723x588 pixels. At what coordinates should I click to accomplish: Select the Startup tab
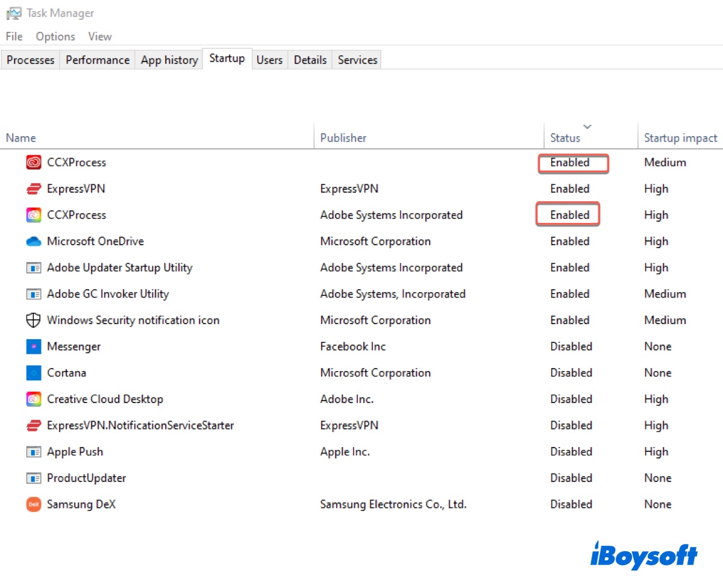[227, 58]
